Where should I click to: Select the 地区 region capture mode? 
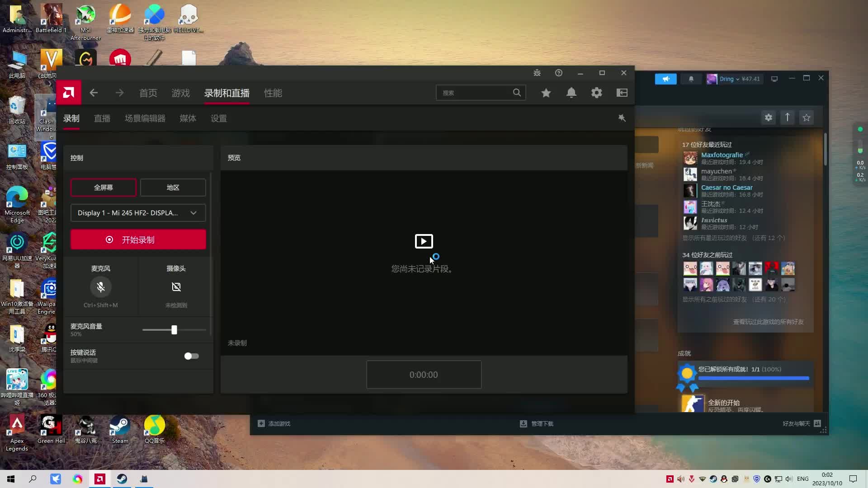point(173,188)
